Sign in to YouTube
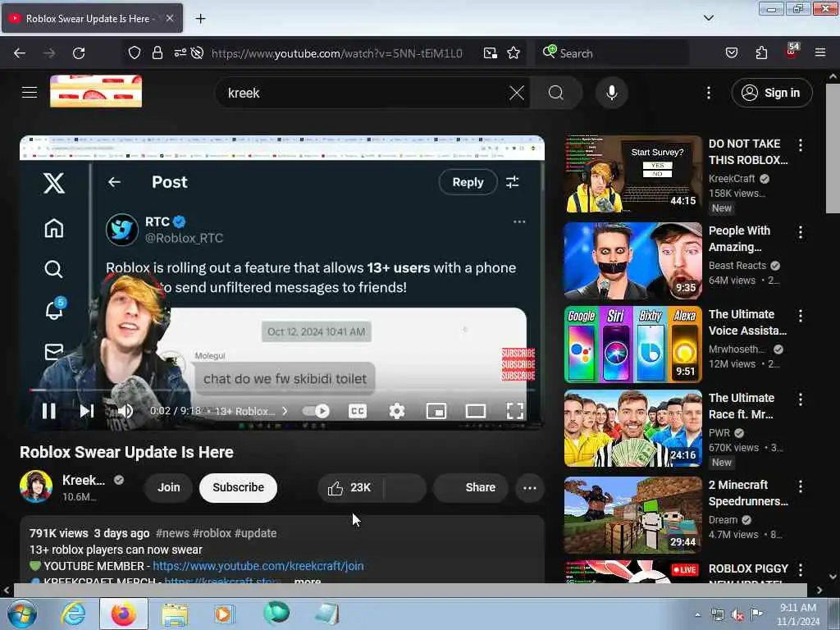The image size is (840, 630). coord(771,93)
